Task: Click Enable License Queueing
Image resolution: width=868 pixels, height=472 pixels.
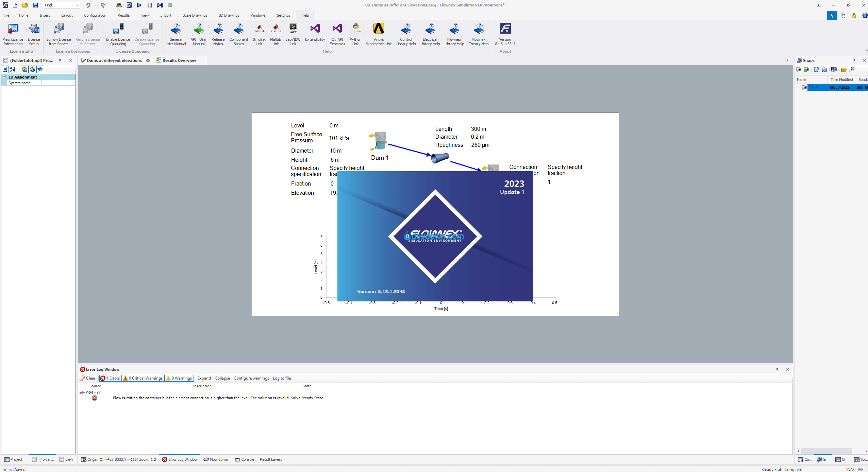Action: (118, 34)
